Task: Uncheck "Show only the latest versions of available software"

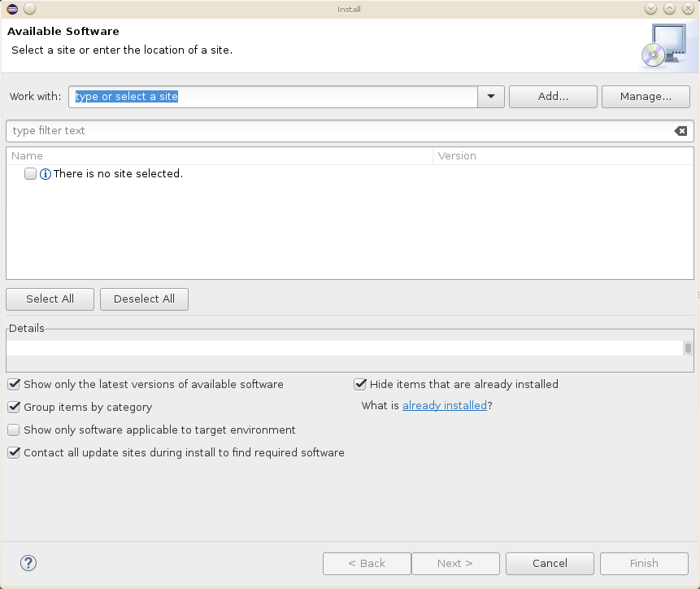Action: 13,384
